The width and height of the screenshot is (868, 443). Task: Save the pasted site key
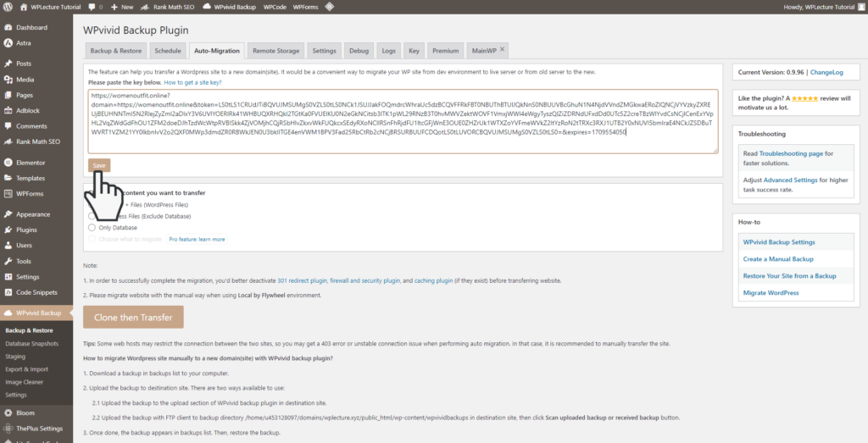click(99, 165)
